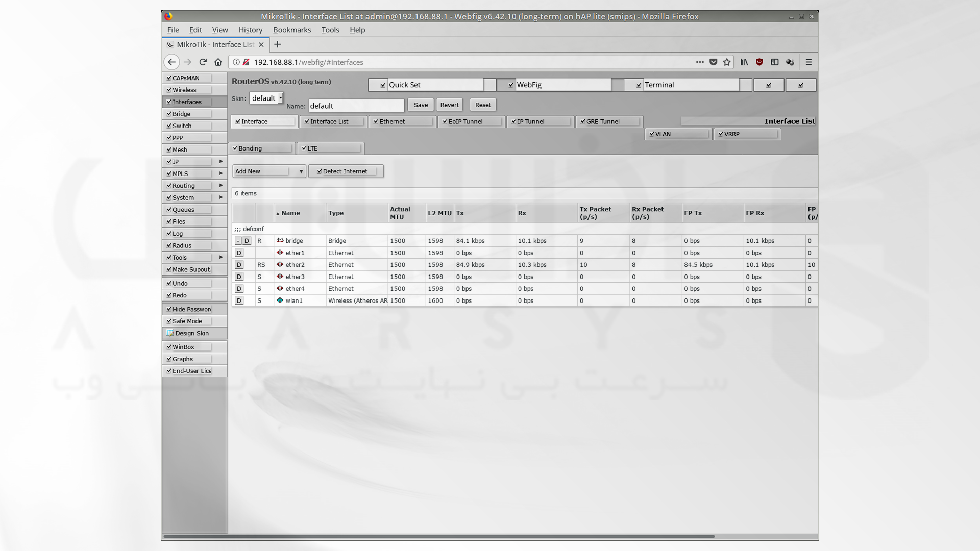The image size is (980, 551).
Task: Expand the Routing submenu arrow
Action: (x=221, y=185)
